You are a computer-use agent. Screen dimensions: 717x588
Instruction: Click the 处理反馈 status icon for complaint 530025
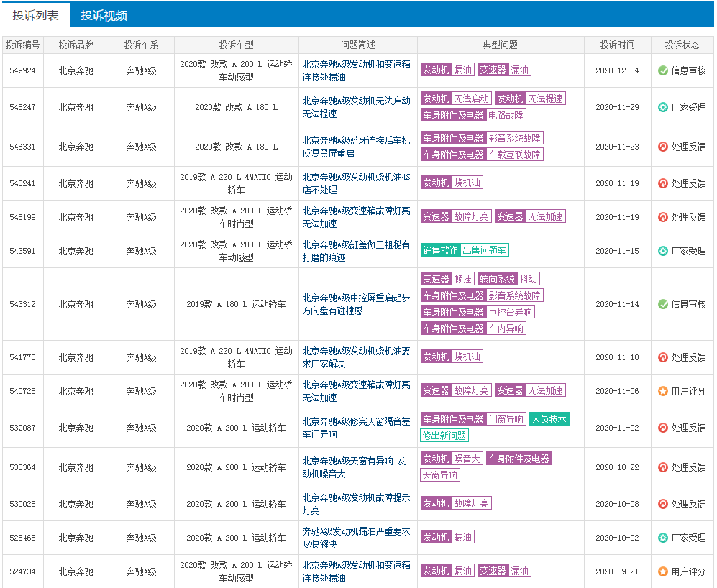662,504
